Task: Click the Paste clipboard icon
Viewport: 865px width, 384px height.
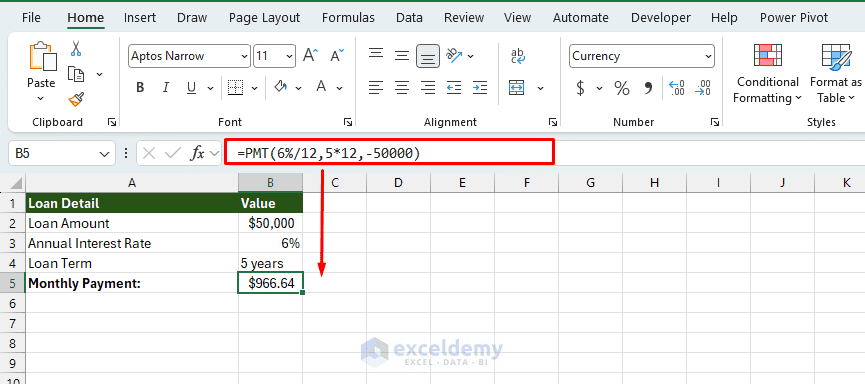Action: tap(42, 57)
